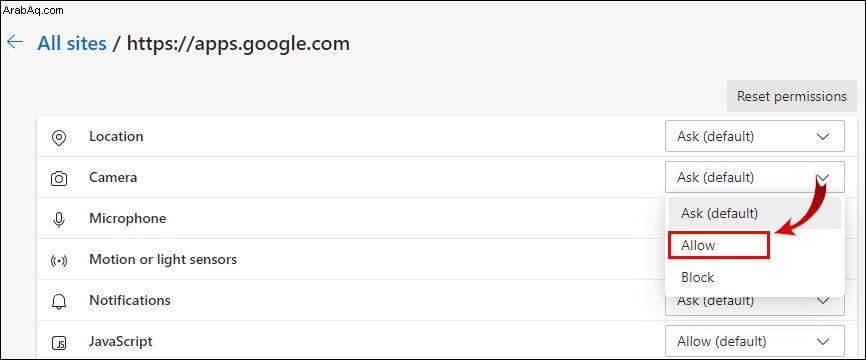The height and width of the screenshot is (360, 866).
Task: Click the Location pin icon
Action: (59, 137)
